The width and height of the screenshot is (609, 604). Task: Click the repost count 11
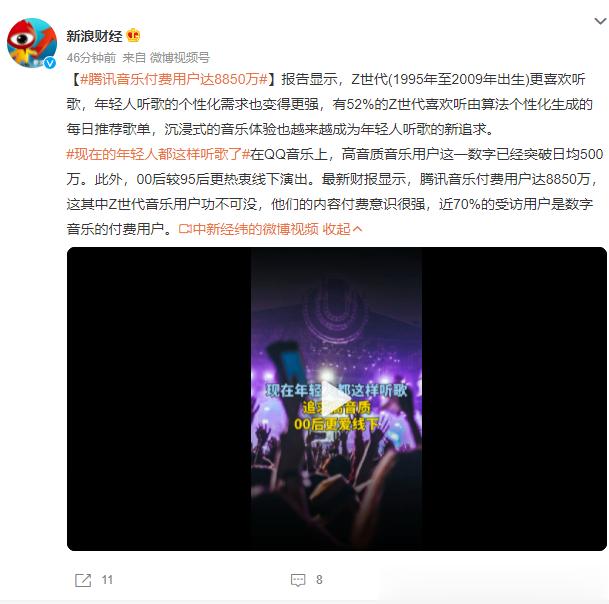(107, 580)
